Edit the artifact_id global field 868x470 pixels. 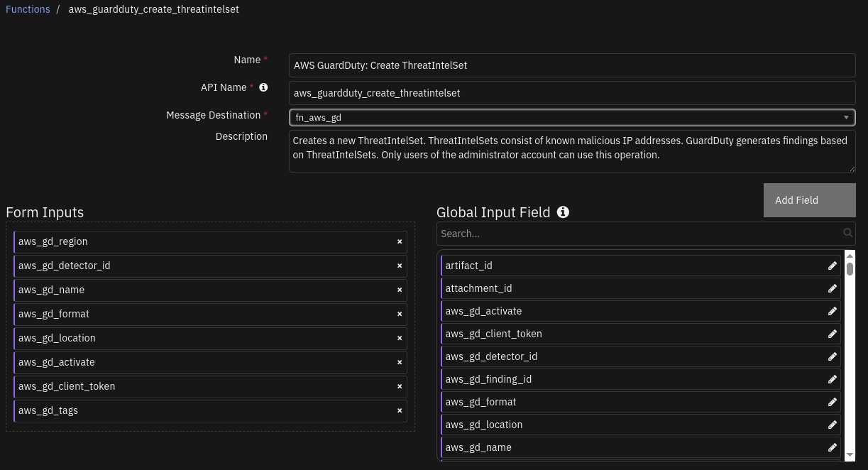833,266
